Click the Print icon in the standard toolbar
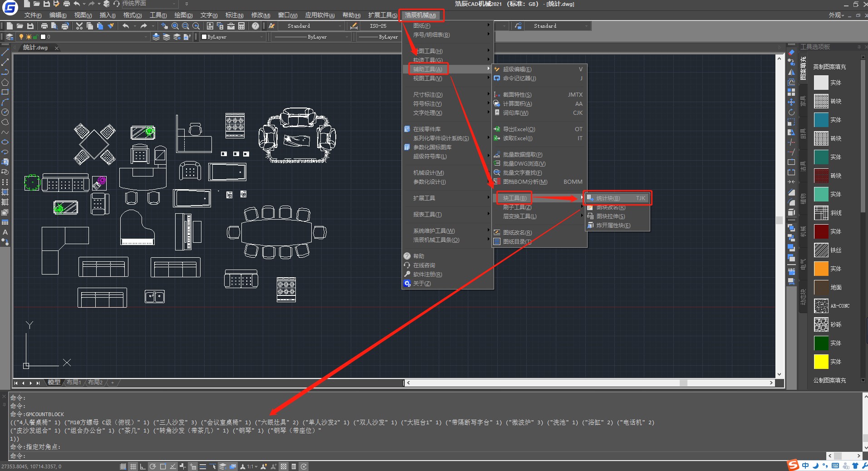 pyautogui.click(x=44, y=26)
